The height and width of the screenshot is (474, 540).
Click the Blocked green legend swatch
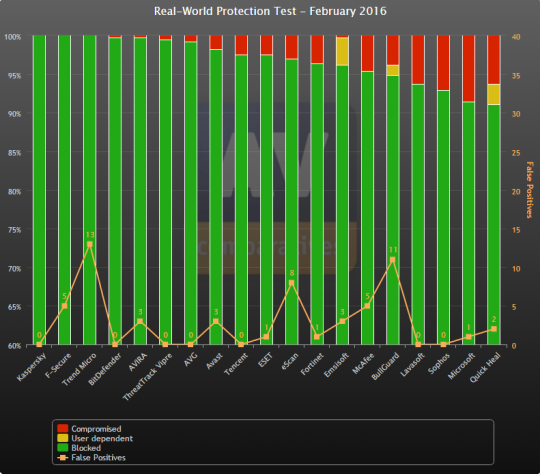(62, 448)
